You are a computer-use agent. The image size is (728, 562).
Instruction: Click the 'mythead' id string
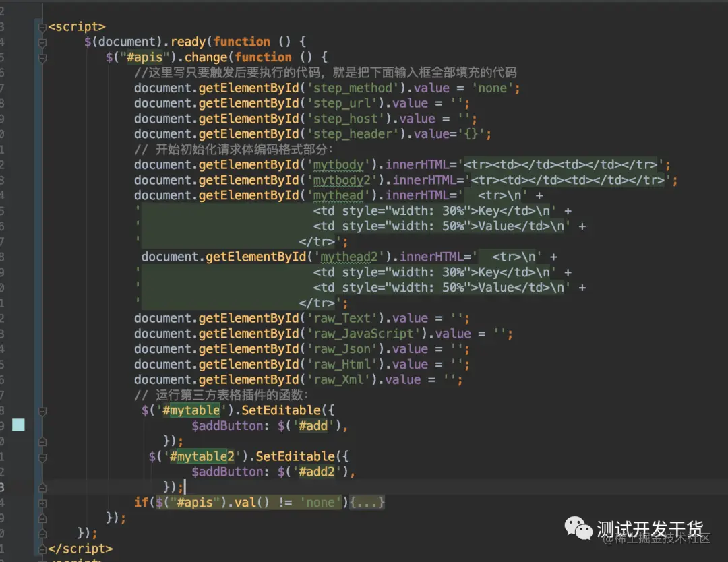pyautogui.click(x=338, y=195)
